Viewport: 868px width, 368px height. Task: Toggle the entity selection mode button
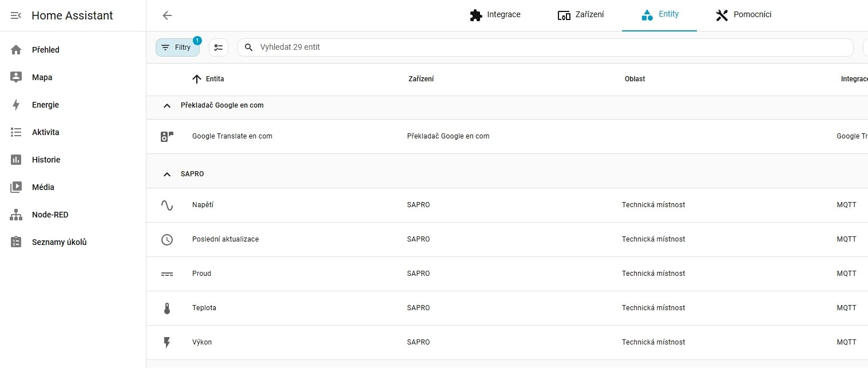[219, 48]
